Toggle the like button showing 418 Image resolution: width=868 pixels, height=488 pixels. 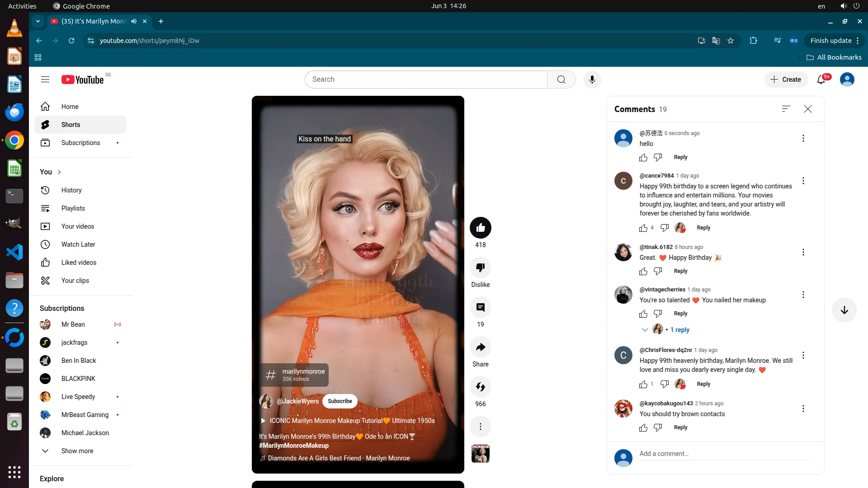[x=480, y=228]
